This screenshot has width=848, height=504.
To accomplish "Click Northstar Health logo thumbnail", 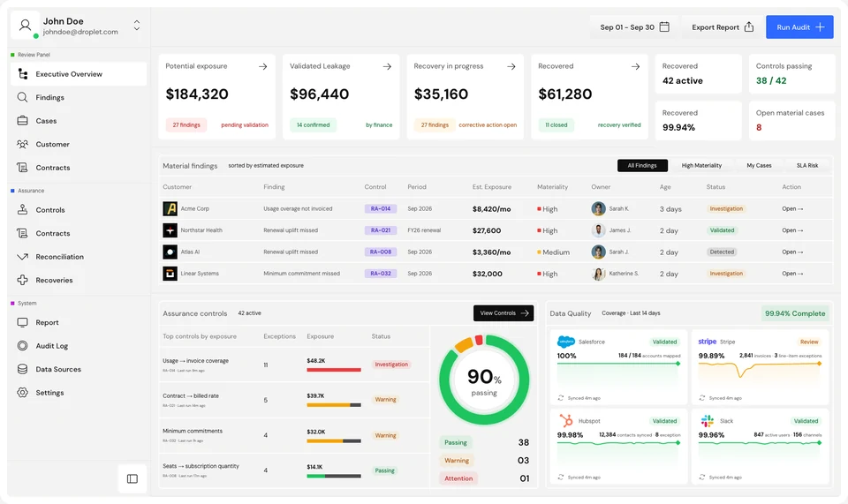I will [170, 230].
